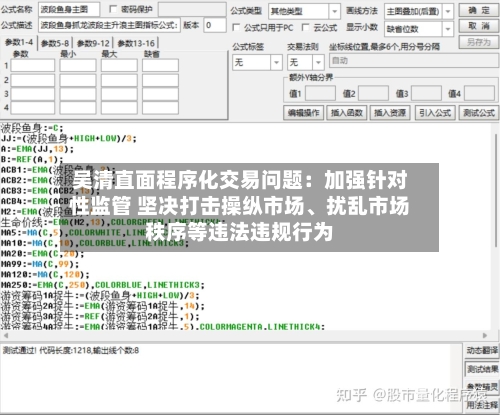Click the 测试通过 status message text
The width and height of the screenshot is (500, 415).
point(71,351)
